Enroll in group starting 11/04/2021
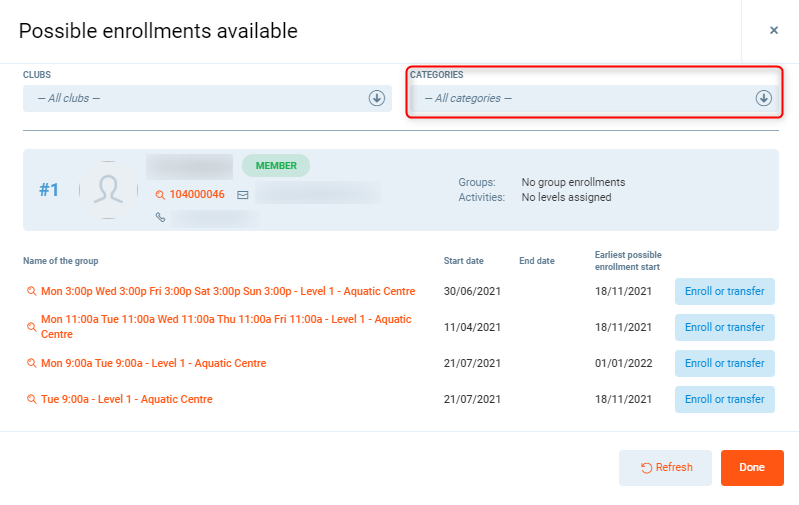The height and width of the screenshot is (505, 799). tap(724, 327)
